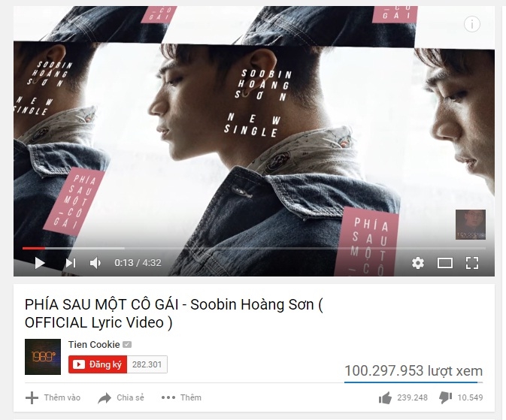Click the subscriber count 282.301
This screenshot has height=420, width=506.
[x=147, y=364]
